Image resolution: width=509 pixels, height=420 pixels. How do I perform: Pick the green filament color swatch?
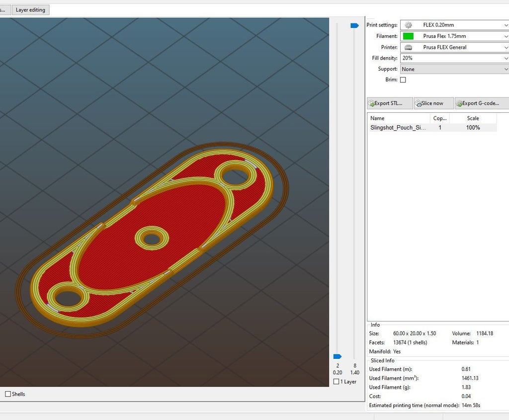point(408,36)
